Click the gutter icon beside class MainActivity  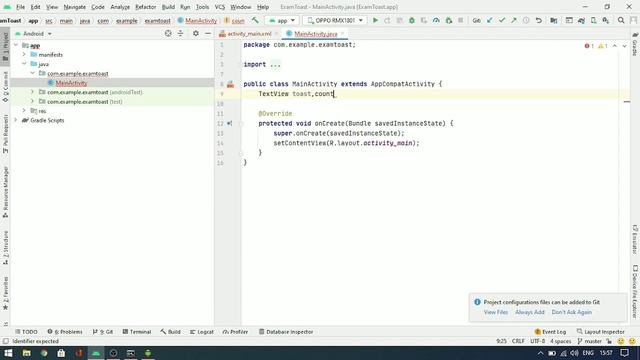coord(231,84)
